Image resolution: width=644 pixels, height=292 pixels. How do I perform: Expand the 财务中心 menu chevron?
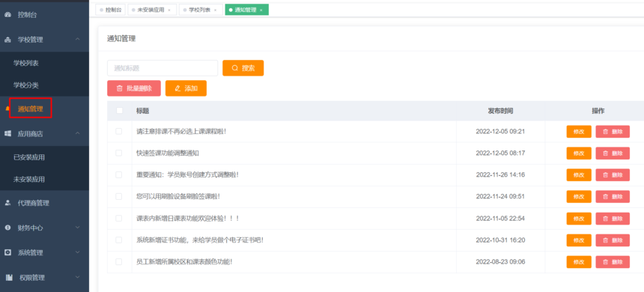[x=78, y=228]
